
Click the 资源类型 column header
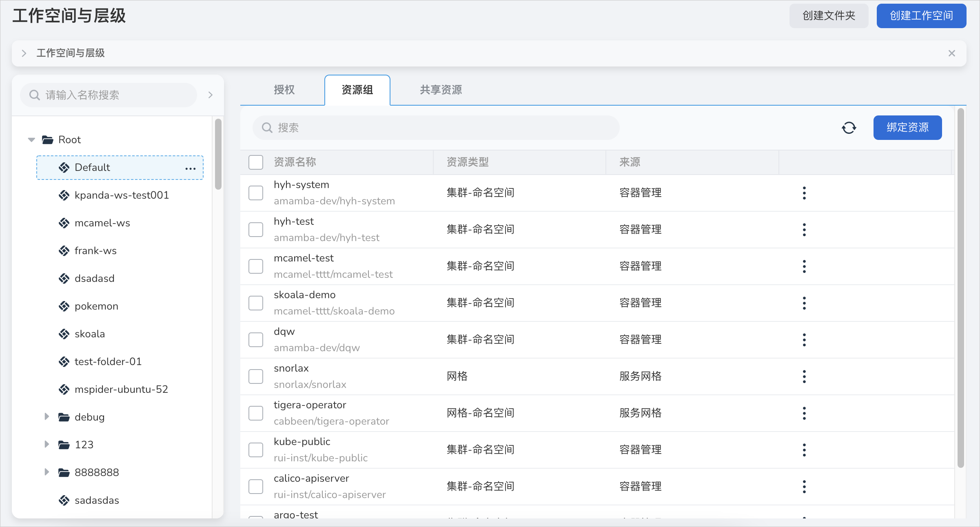point(468,162)
